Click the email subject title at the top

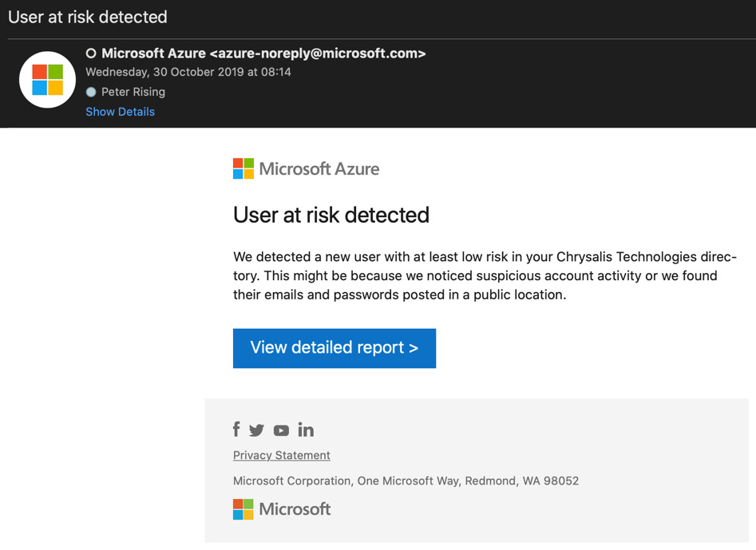point(88,17)
